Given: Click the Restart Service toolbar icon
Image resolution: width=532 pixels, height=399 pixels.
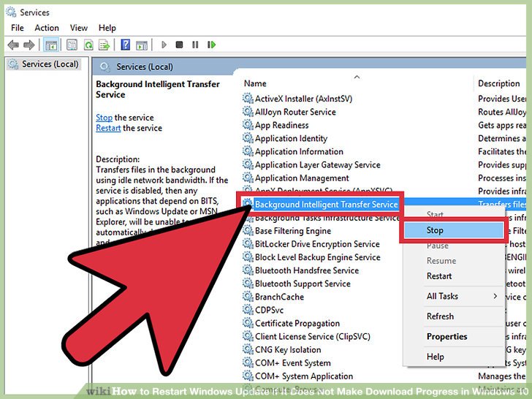Looking at the screenshot, I should point(211,45).
